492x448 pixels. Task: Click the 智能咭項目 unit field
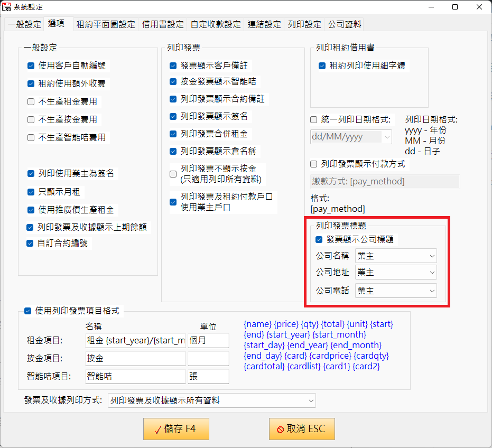[208, 377]
